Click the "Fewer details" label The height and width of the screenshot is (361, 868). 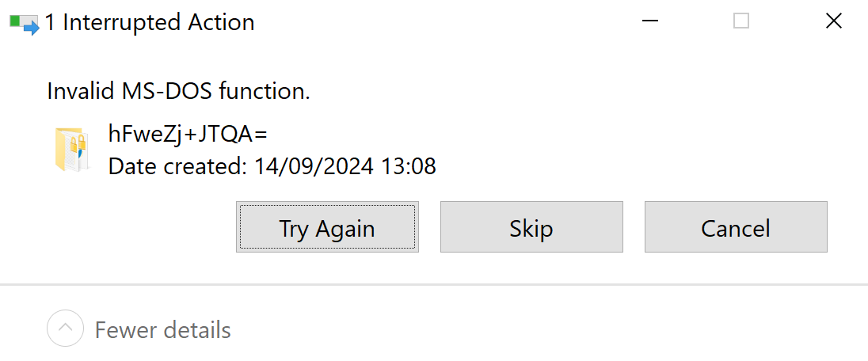162,329
